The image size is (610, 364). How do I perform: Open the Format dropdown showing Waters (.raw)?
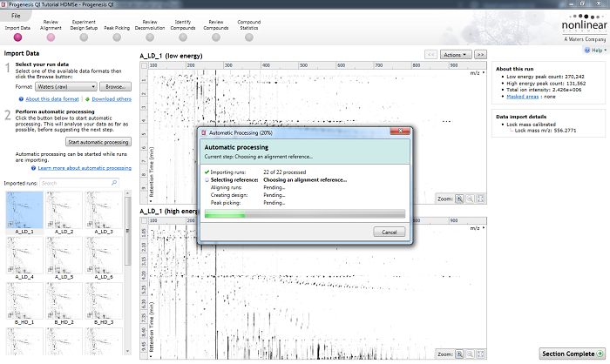65,87
